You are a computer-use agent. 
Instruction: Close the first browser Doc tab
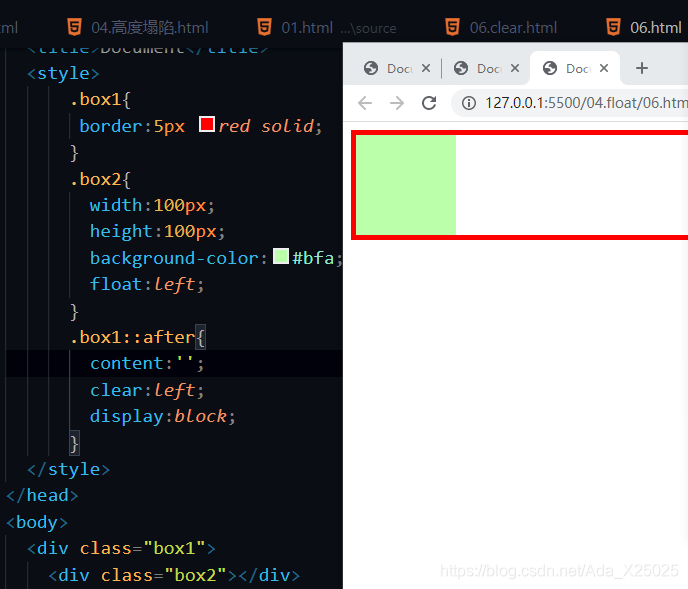[426, 68]
